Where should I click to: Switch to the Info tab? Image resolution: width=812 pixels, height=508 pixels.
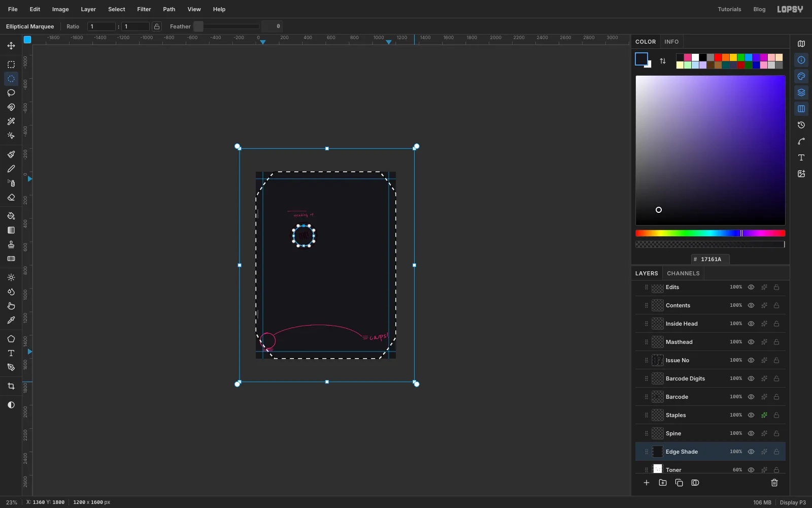point(671,42)
